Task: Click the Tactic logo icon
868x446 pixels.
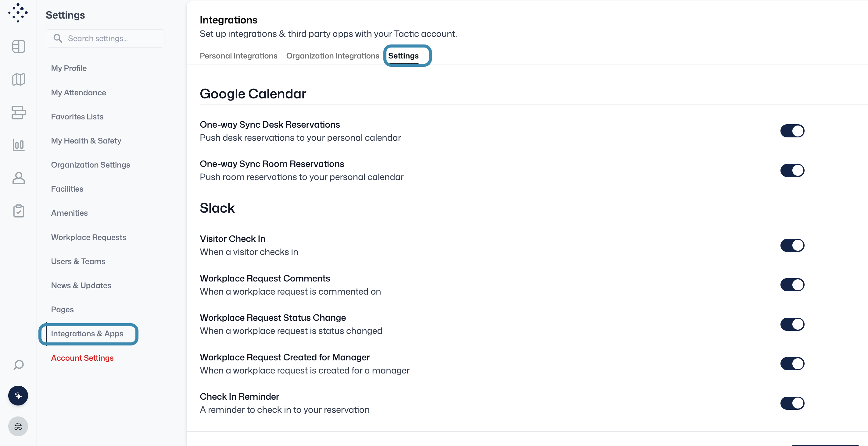Action: [18, 13]
